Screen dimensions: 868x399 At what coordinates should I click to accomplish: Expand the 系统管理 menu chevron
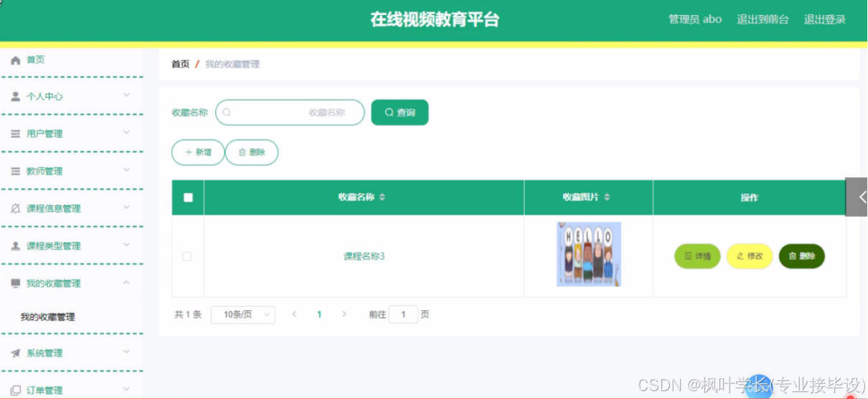tap(126, 352)
